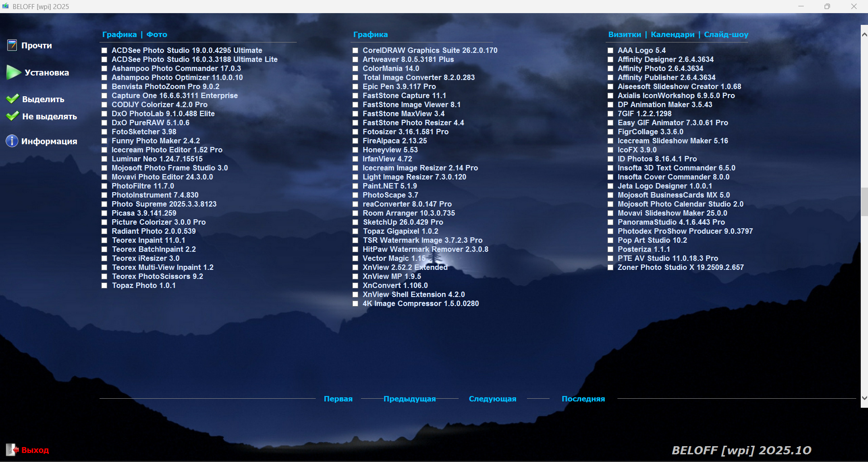868x462 pixels.
Task: Click the Не выделять checkmark icon
Action: click(13, 116)
